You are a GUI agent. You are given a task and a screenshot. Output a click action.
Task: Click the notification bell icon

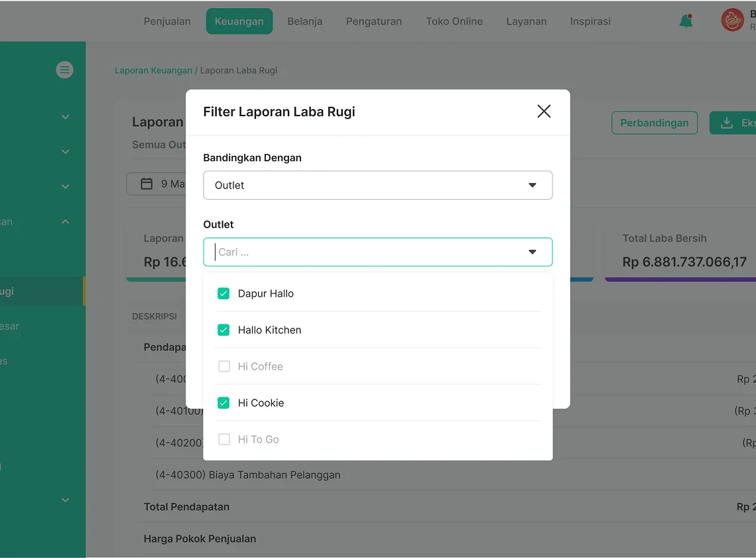pyautogui.click(x=686, y=21)
